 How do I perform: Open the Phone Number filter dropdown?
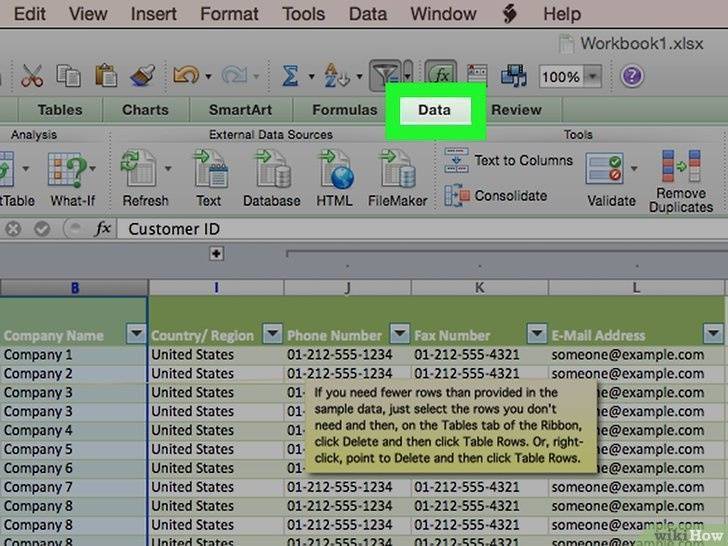(x=399, y=335)
